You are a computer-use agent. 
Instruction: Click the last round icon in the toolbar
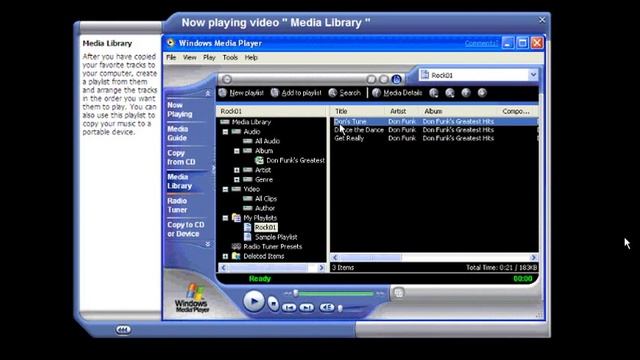click(482, 93)
